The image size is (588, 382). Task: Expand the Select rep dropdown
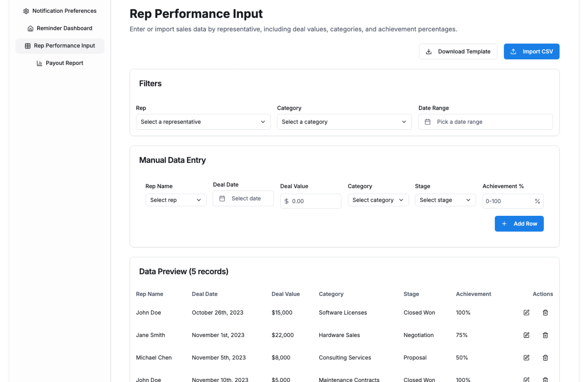pos(176,200)
